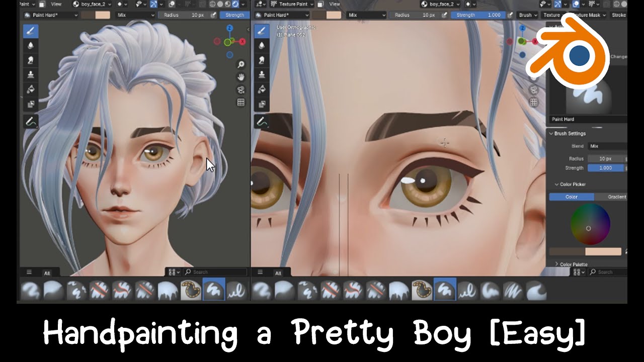Click the red X axis on left gizmo
This screenshot has height=362, width=644.
click(242, 42)
